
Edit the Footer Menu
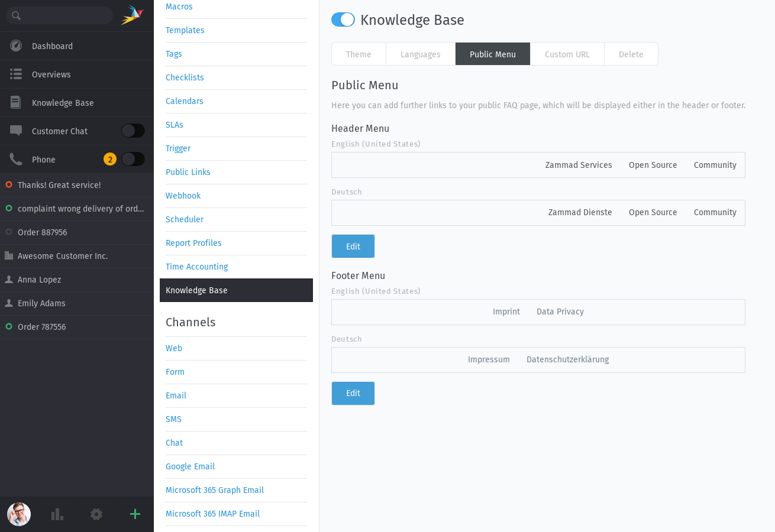[x=353, y=394]
